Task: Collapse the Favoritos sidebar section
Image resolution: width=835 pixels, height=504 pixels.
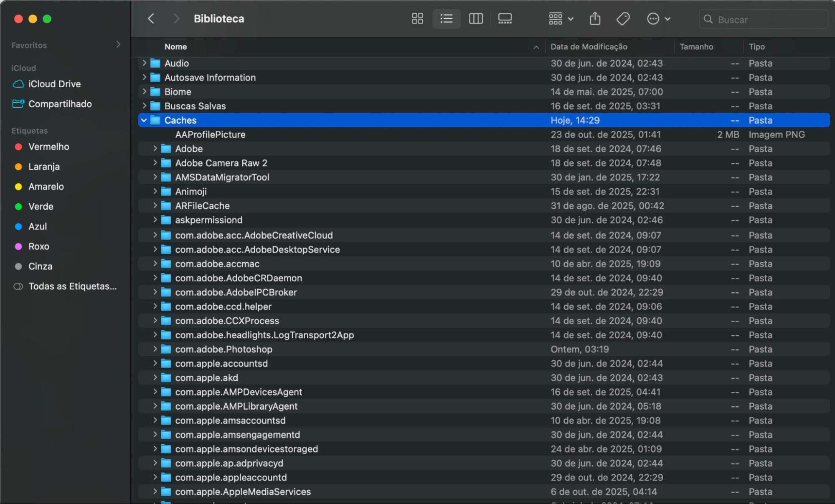Action: click(x=119, y=45)
